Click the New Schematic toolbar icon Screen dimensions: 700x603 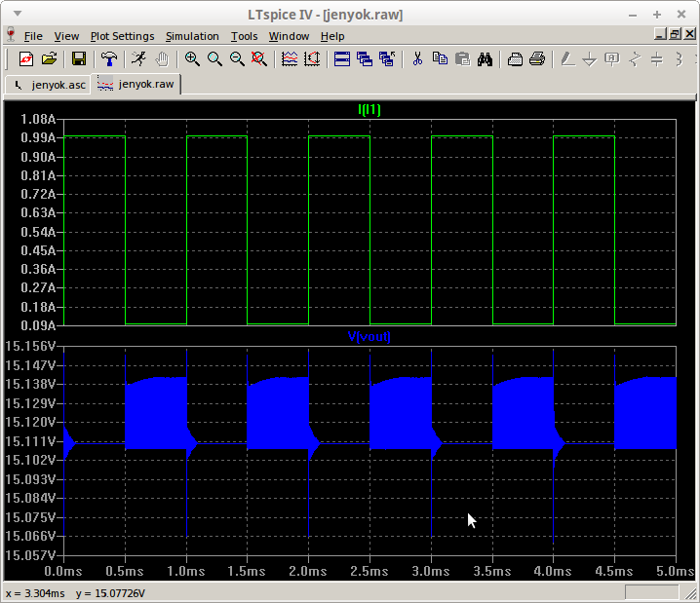tap(26, 58)
